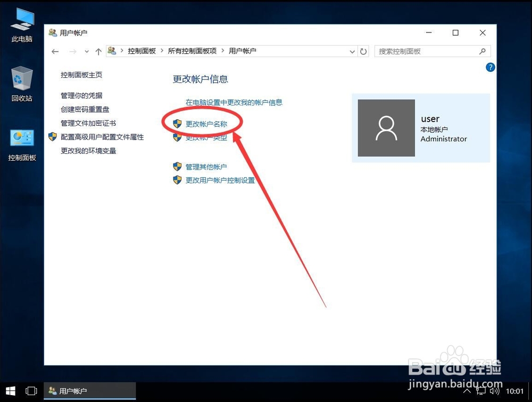
Task: Expand recent pages dropdown beside forward arrow
Action: 86,51
